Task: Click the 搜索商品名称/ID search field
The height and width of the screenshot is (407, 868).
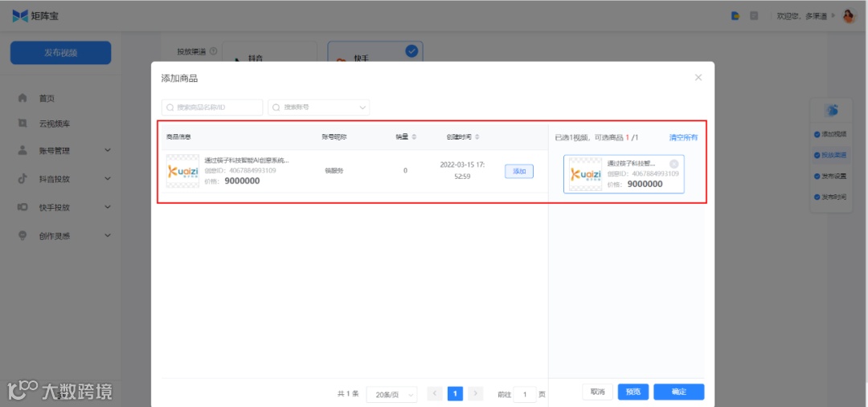Action: coord(212,108)
